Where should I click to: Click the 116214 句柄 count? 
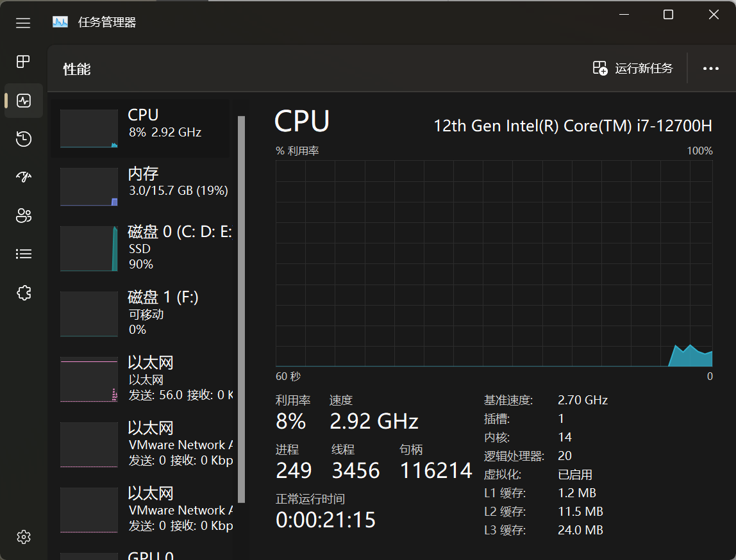pos(436,470)
